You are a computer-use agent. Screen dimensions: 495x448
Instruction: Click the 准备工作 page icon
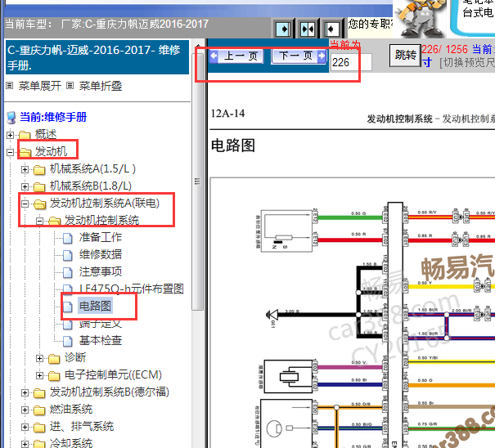(x=68, y=238)
